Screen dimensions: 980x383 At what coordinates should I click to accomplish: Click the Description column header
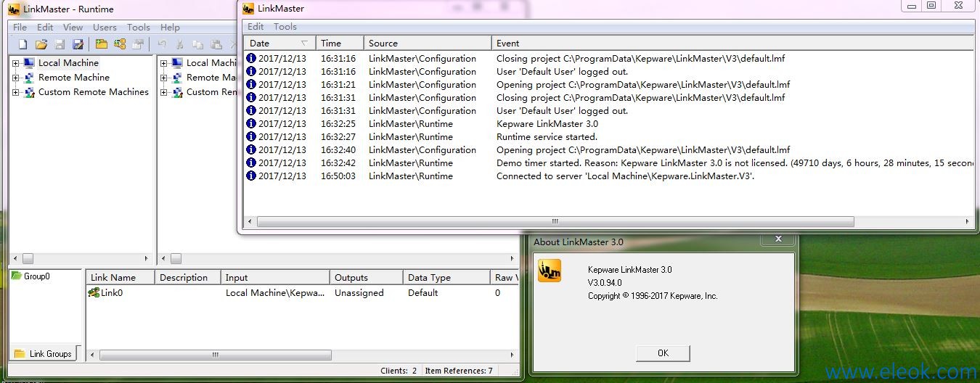coord(188,277)
